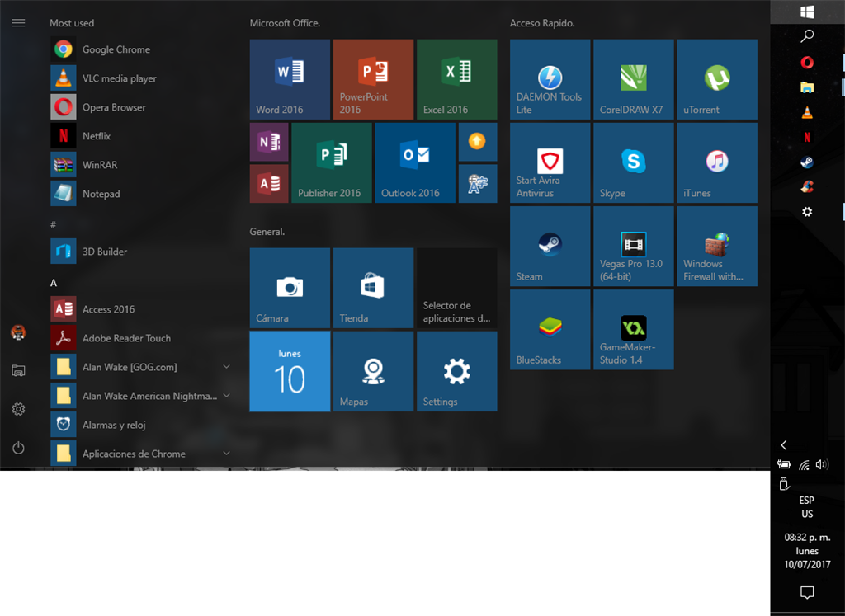Start Avira Antivirus from its tile

[x=550, y=162]
